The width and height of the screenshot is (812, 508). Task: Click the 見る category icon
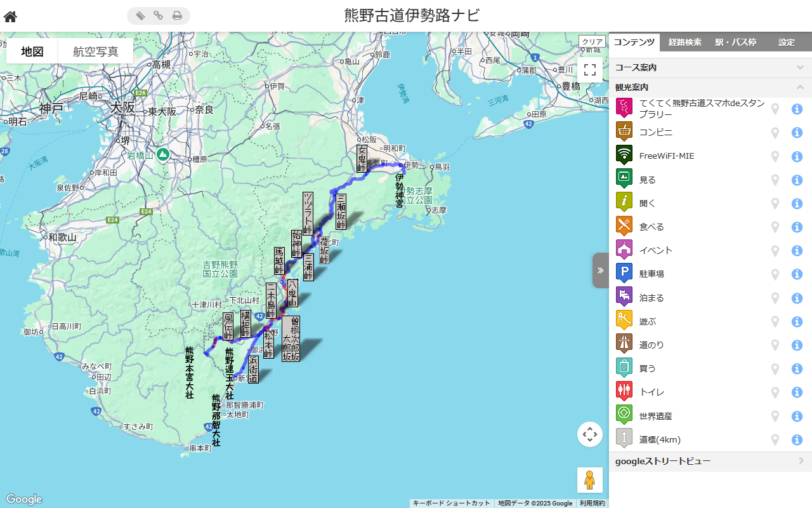point(624,180)
